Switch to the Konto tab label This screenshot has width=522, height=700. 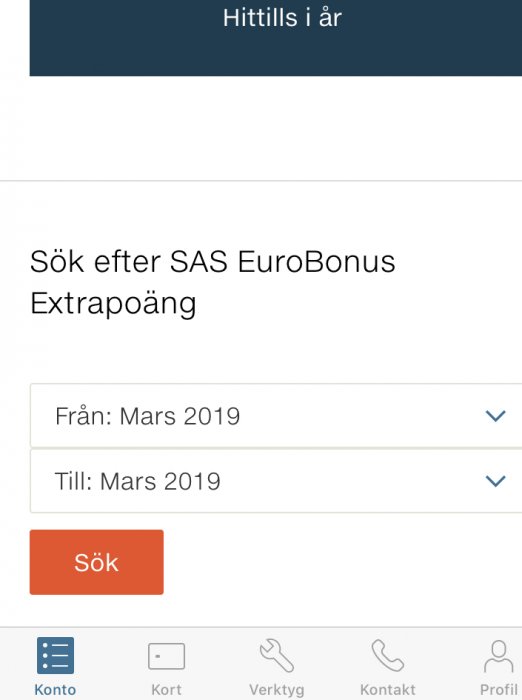click(55, 689)
